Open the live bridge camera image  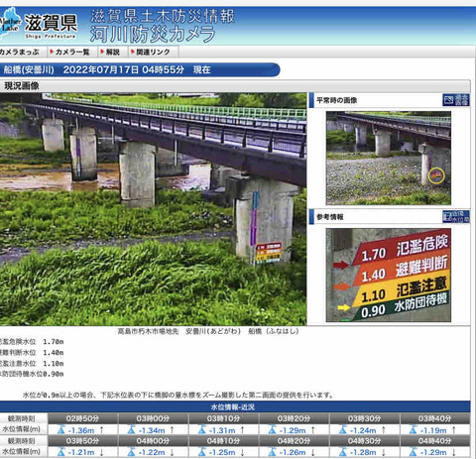153,209
